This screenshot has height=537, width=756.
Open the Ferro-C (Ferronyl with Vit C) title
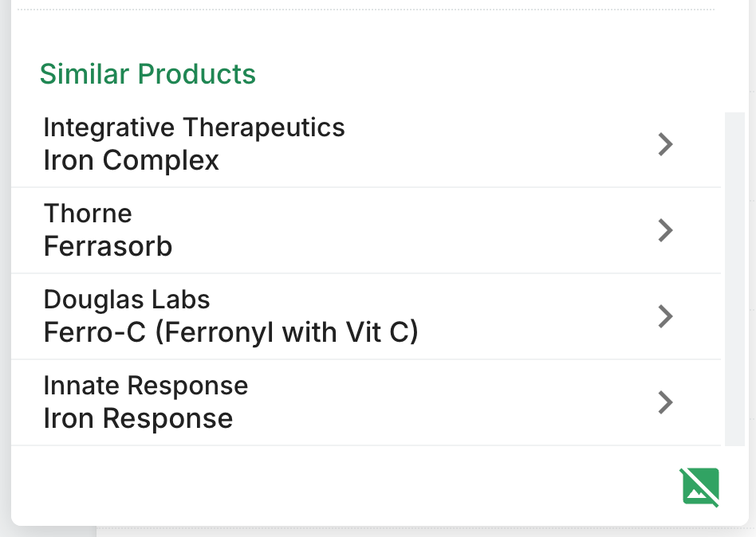tap(231, 333)
